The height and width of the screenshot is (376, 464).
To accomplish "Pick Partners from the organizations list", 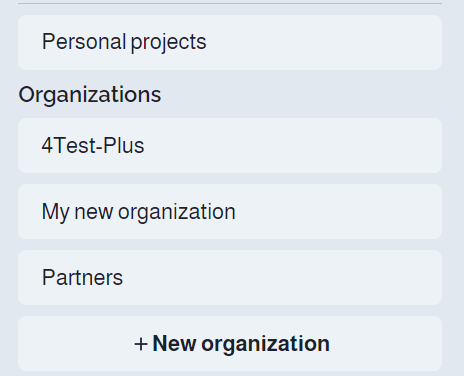I will [x=230, y=277].
